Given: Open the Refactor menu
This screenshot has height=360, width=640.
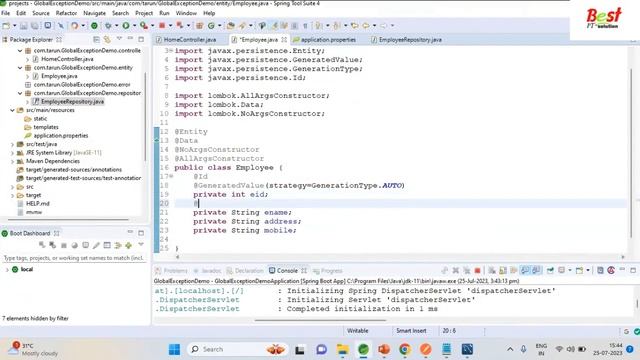Looking at the screenshot, I should [66, 13].
